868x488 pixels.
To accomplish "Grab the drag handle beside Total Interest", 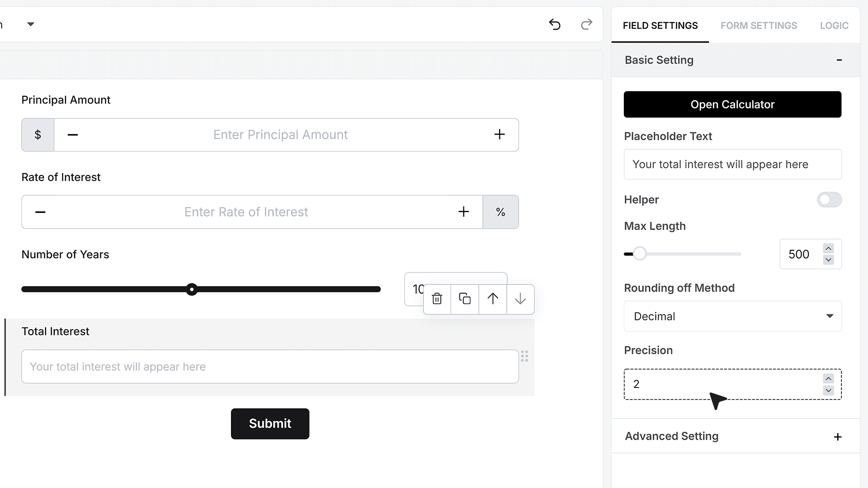I will [524, 356].
